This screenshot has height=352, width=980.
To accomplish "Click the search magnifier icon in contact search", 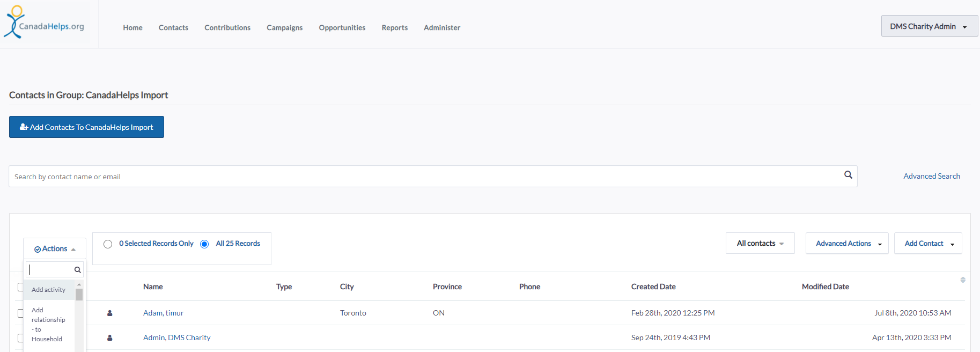I will 848,175.
